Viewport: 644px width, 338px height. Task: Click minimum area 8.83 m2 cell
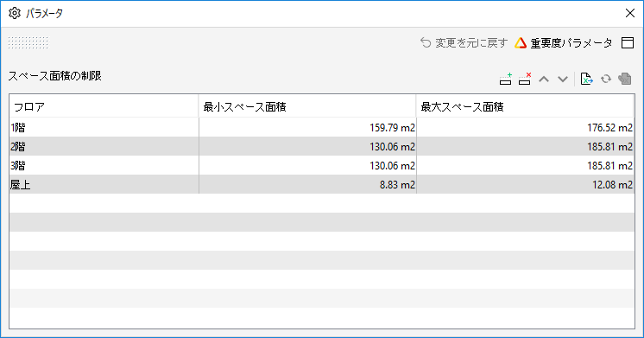pos(307,184)
